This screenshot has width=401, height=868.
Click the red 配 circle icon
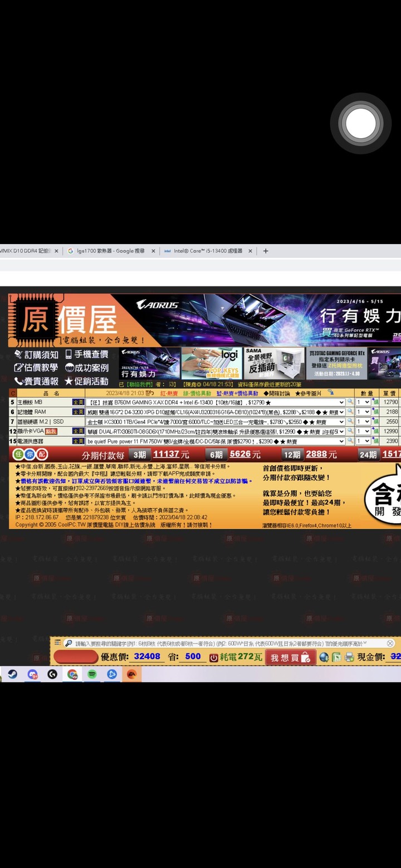pos(42,455)
